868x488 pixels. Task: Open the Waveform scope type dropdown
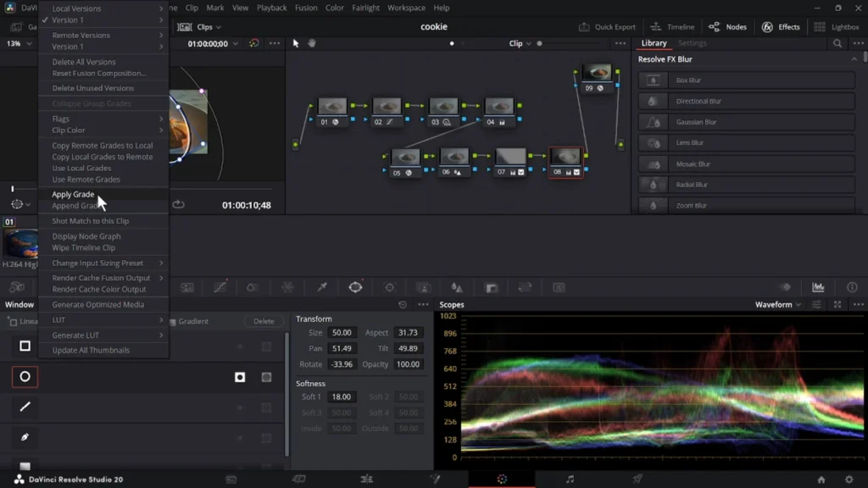(x=777, y=305)
